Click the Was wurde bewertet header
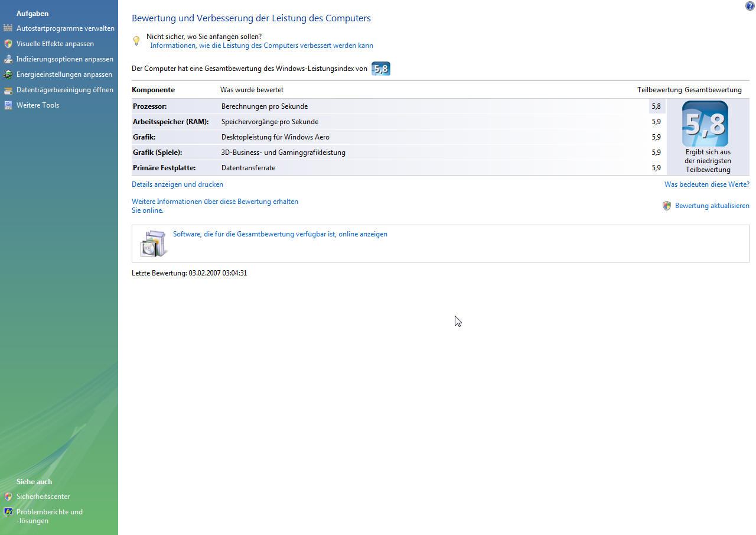 coord(252,90)
